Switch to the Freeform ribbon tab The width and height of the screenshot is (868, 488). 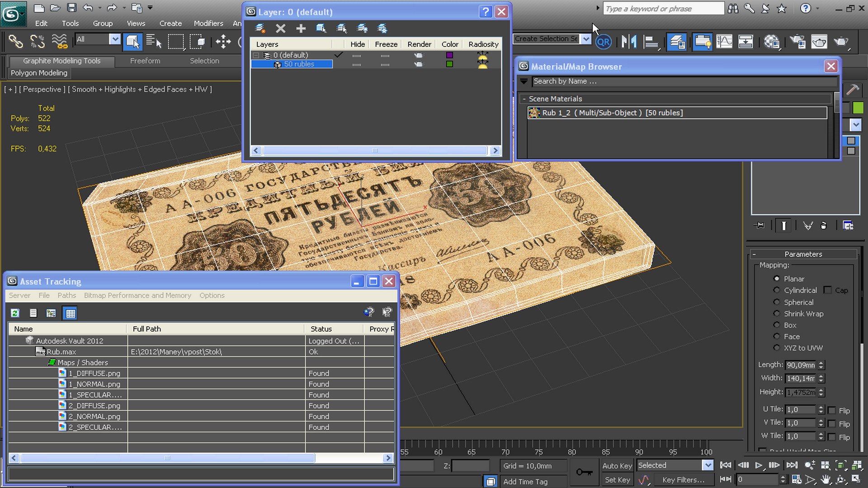145,61
